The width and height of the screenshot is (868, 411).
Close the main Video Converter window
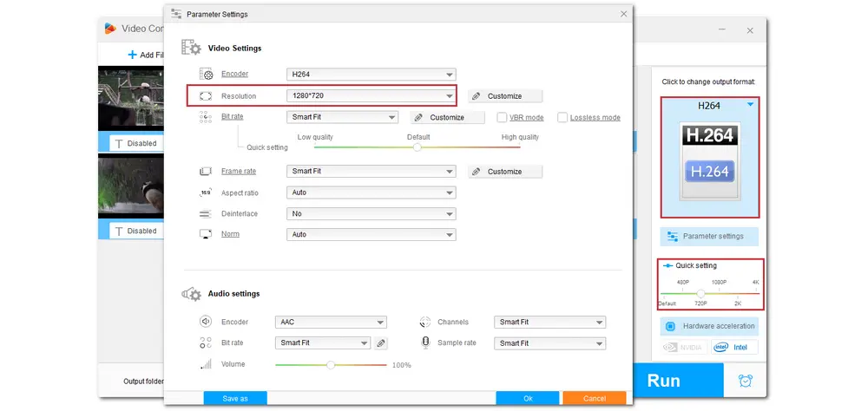[750, 30]
